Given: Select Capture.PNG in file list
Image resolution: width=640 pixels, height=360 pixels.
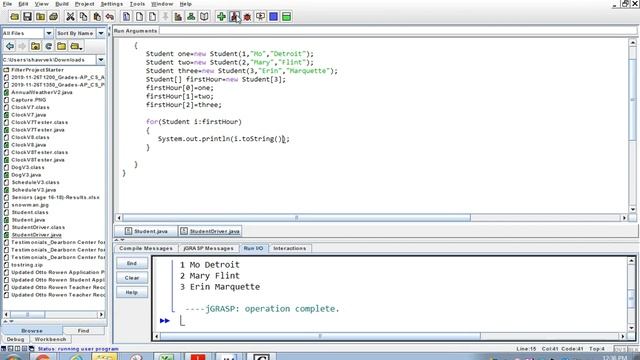Looking at the screenshot, I should point(29,100).
